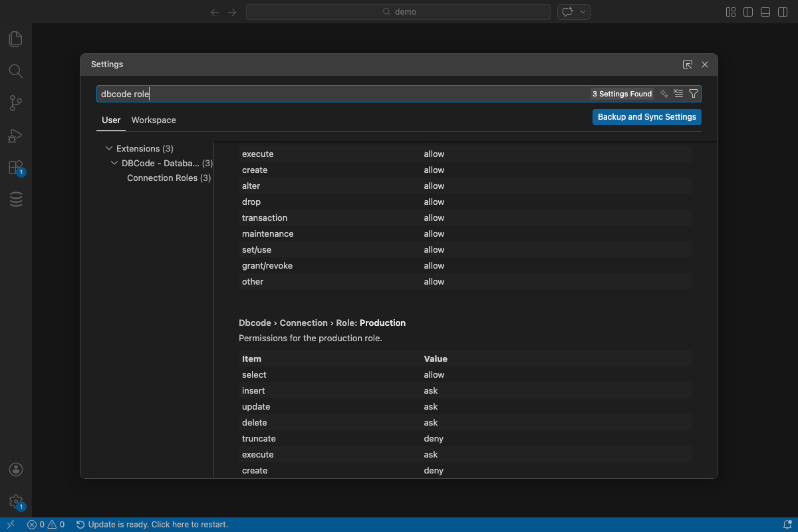Open the DBCode database view in the activity bar

(16, 199)
